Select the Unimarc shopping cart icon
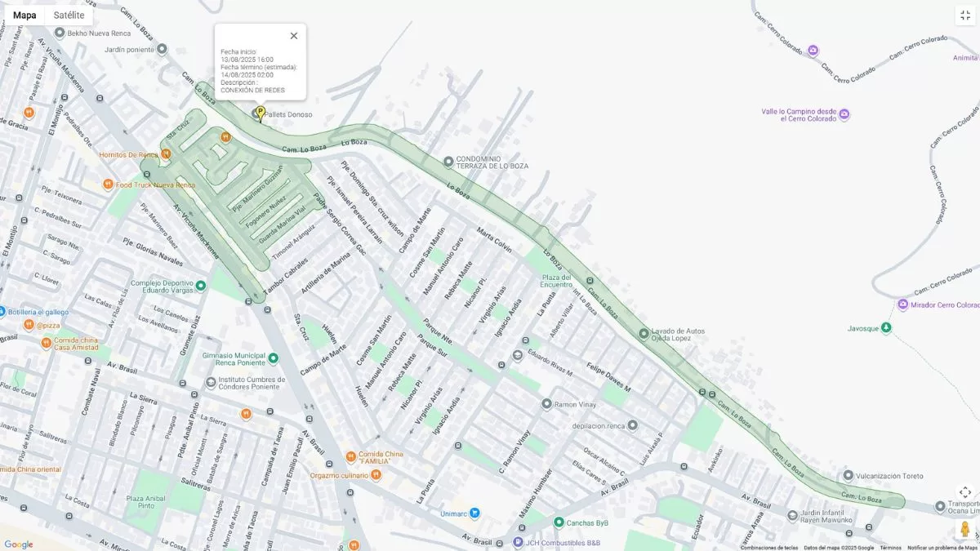The image size is (980, 551). click(474, 513)
